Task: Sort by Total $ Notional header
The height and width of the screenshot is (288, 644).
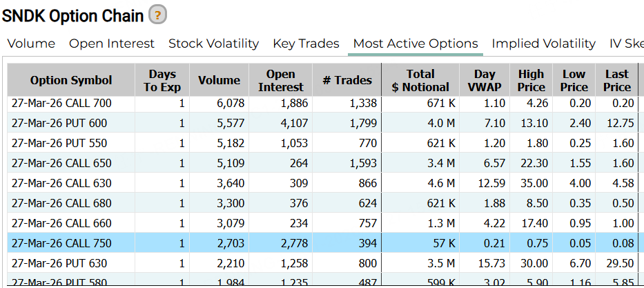Action: 420,80
